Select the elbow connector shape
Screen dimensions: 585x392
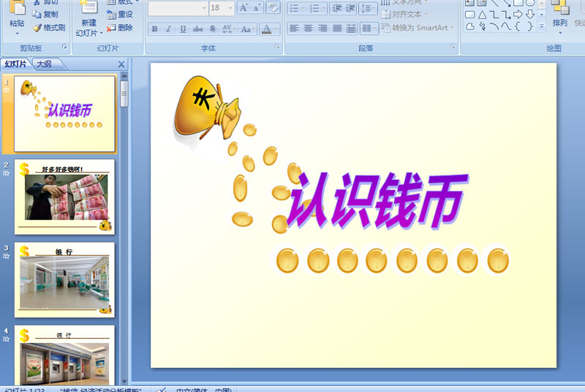(x=494, y=15)
